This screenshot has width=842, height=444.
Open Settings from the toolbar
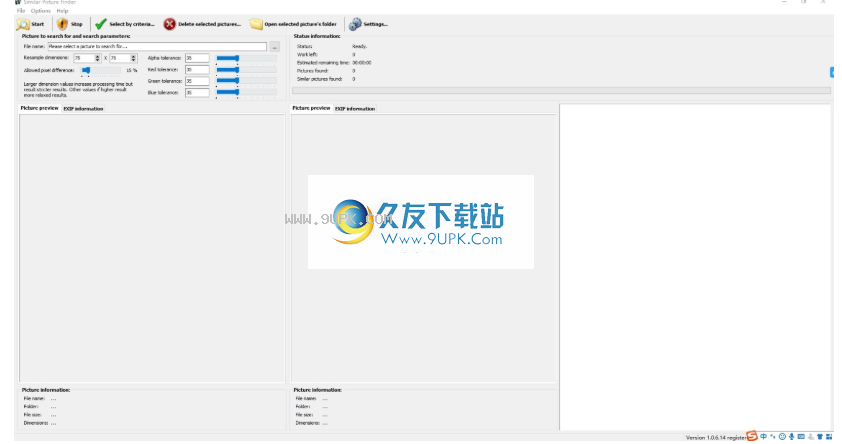(368, 24)
